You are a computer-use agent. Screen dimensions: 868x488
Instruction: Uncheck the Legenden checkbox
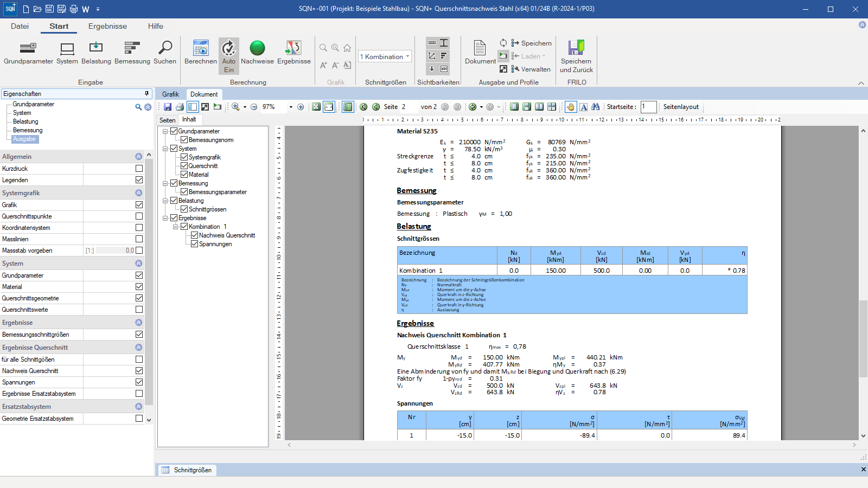click(139, 180)
